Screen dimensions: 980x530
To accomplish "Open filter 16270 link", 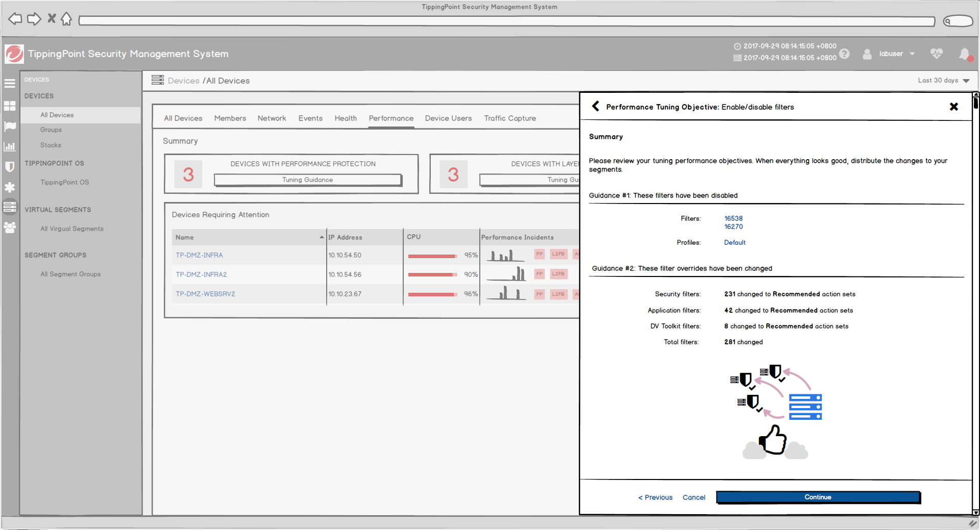I will tap(733, 226).
